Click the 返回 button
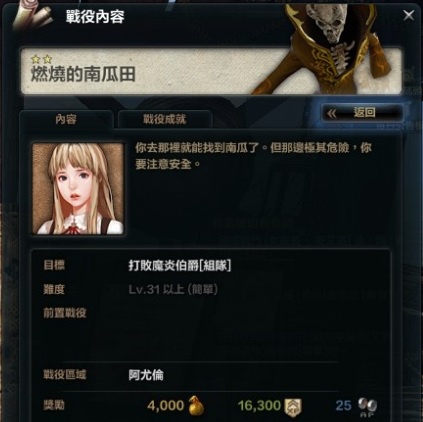 click(363, 113)
